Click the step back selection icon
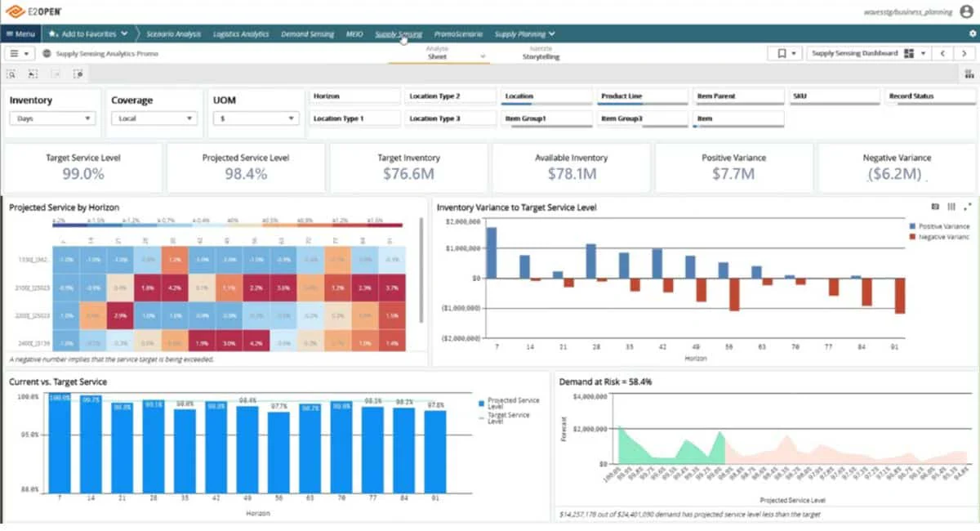The height and width of the screenshot is (531, 980). pos(33,74)
